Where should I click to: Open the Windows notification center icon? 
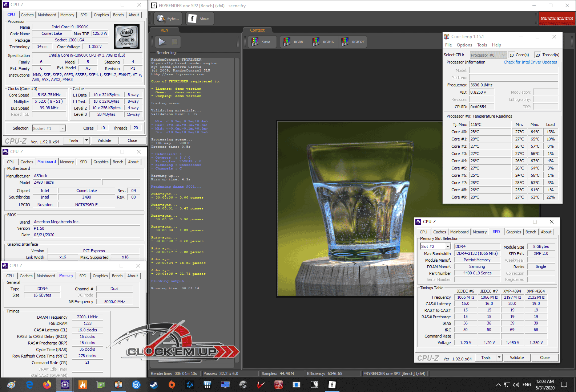564,385
